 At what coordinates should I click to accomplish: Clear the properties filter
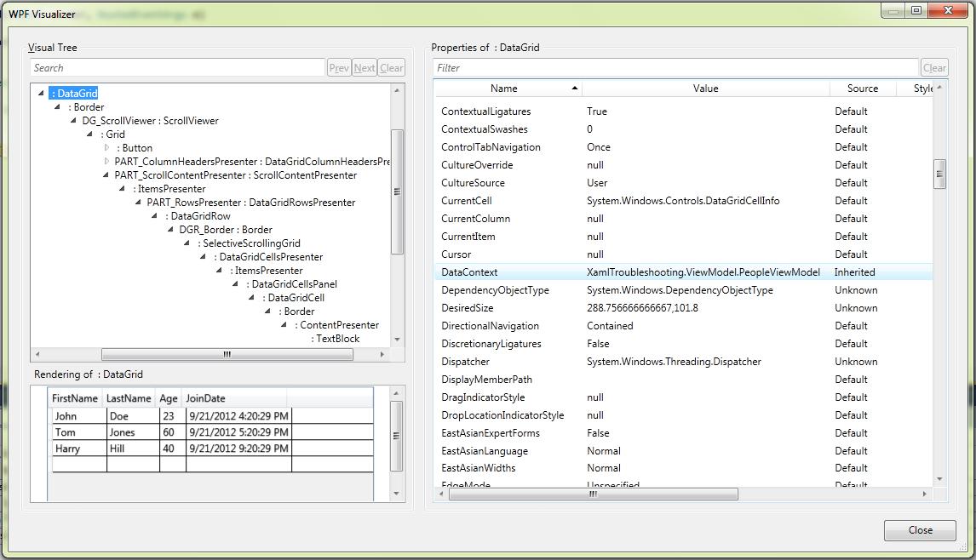[934, 67]
